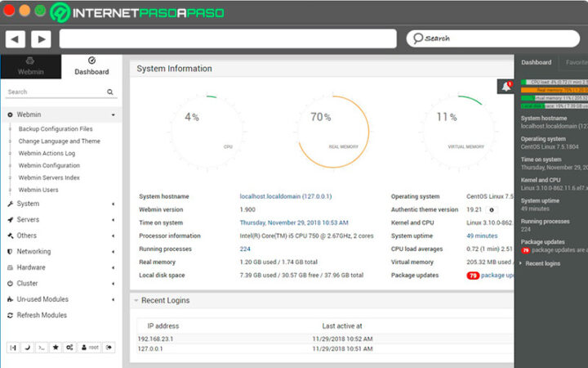Viewport: 588px width, 368px height.
Task: Click the gear icon next to Webmin category
Action: tap(10, 115)
